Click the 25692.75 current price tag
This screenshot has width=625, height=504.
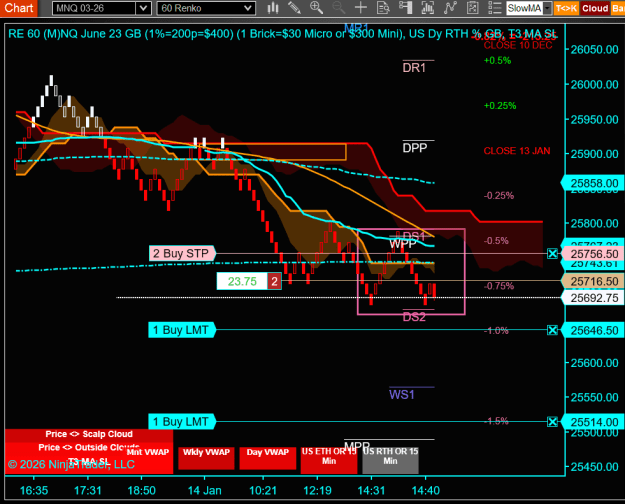pyautogui.click(x=592, y=298)
